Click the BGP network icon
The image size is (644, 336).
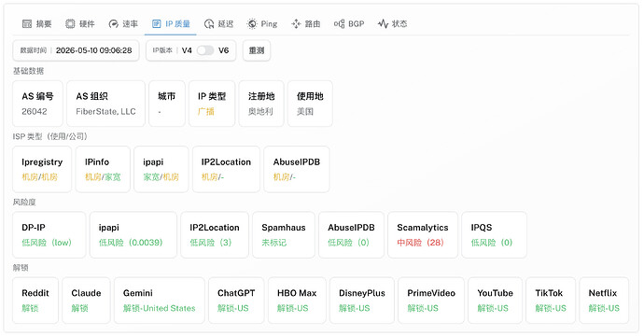339,24
